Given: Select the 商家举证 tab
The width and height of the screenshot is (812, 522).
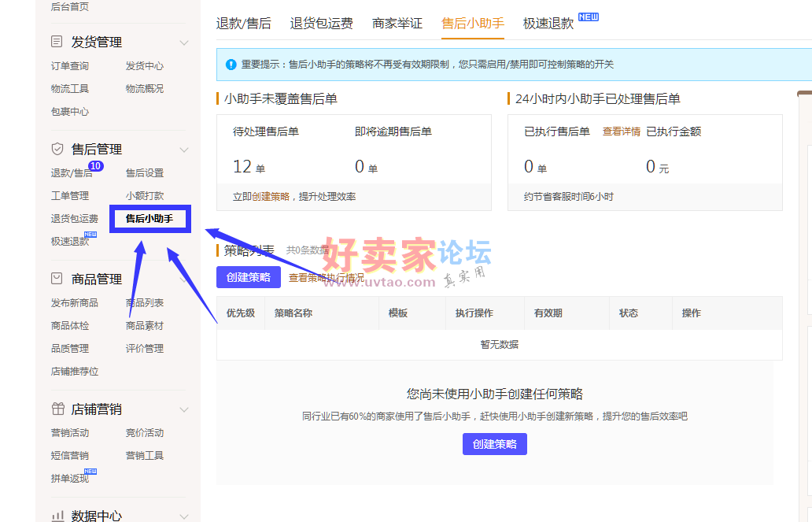Looking at the screenshot, I should (397, 24).
